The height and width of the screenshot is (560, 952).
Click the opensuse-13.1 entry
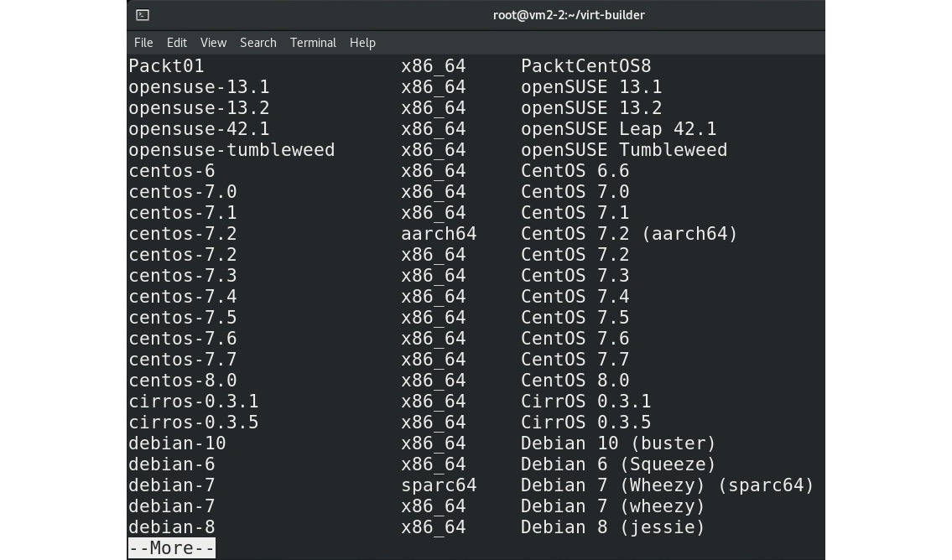tap(199, 86)
